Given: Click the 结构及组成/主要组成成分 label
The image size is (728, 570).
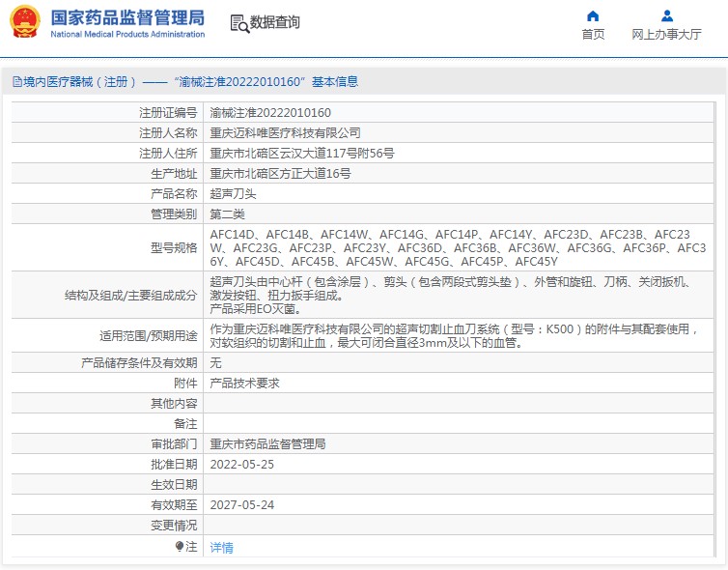Looking at the screenshot, I should [131, 296].
